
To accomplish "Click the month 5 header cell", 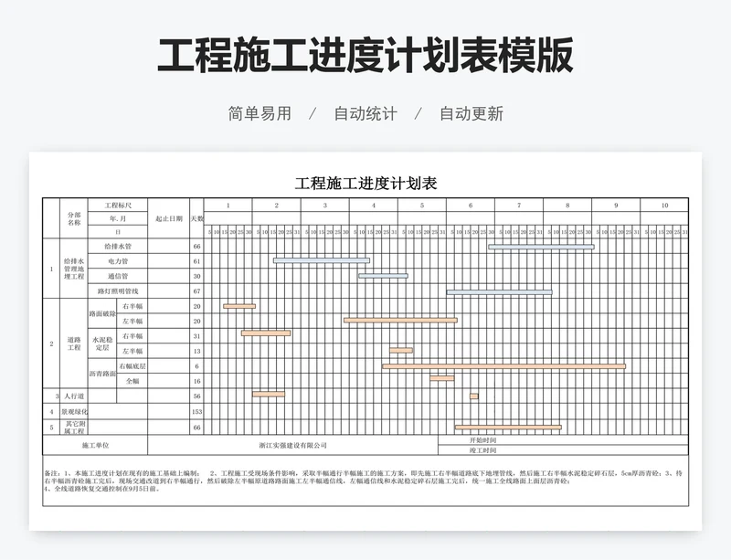I will click(422, 206).
